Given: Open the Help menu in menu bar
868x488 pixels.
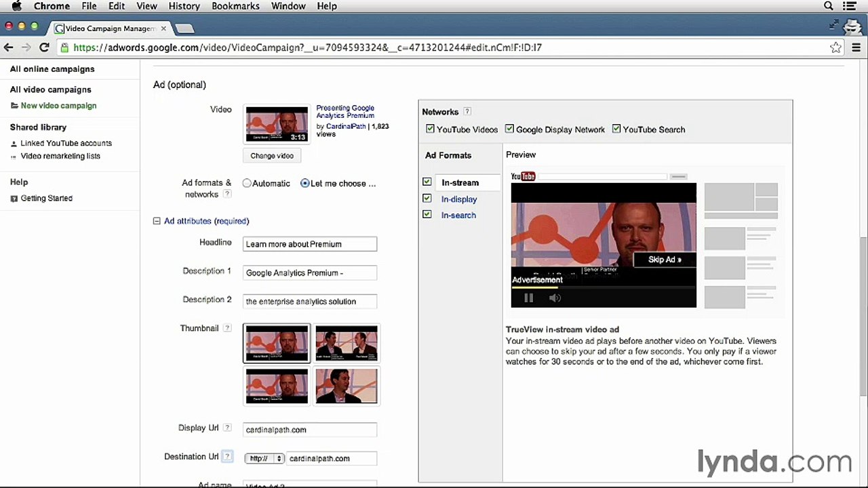Looking at the screenshot, I should (x=327, y=6).
